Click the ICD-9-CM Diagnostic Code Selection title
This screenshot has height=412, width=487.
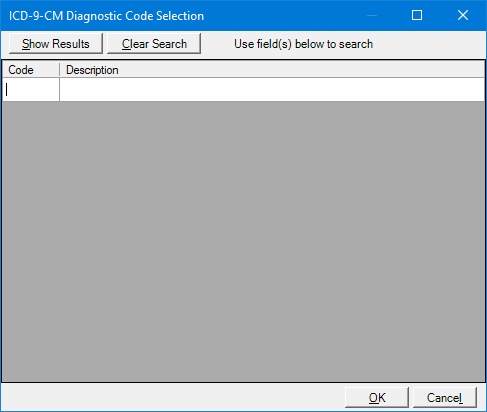[106, 16]
